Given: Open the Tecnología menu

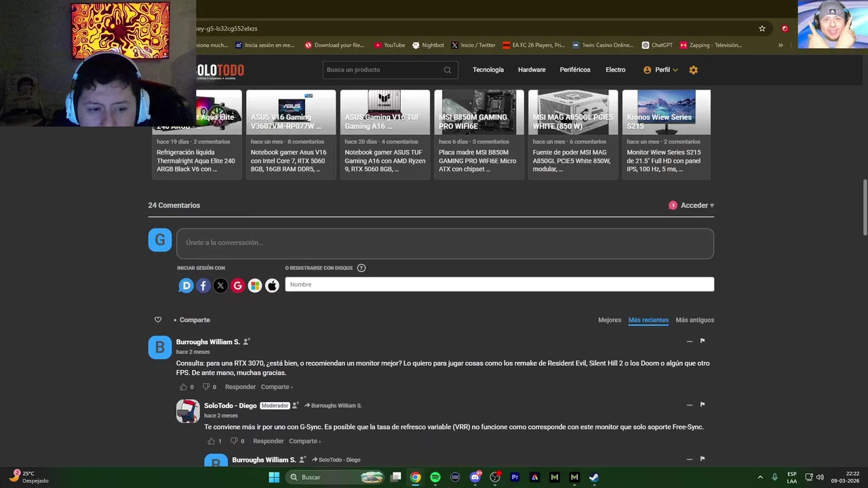Looking at the screenshot, I should [x=488, y=70].
